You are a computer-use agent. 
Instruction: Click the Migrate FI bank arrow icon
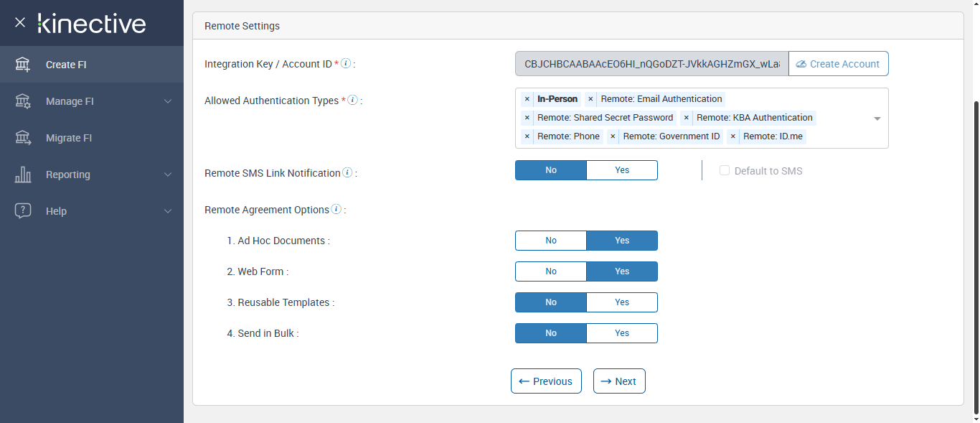23,138
